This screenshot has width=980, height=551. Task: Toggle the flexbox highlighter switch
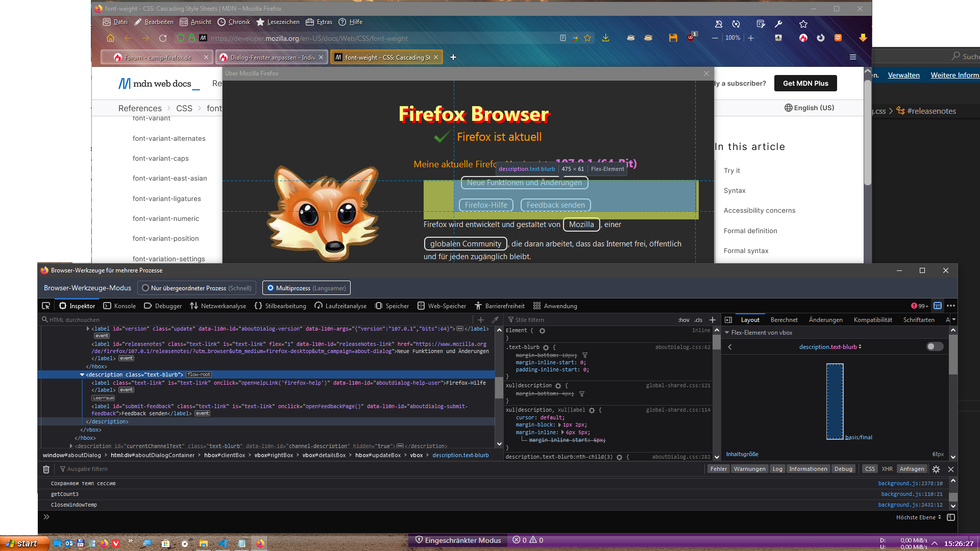click(935, 346)
